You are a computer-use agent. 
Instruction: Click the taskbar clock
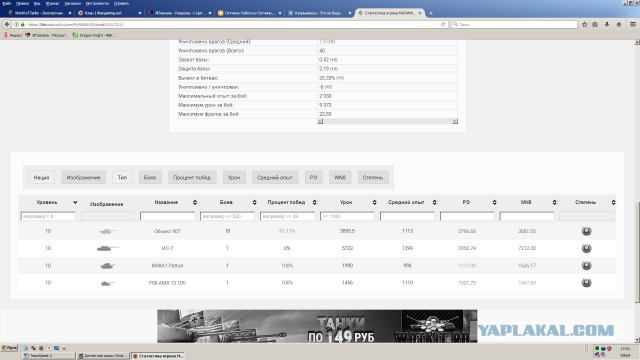point(625,352)
